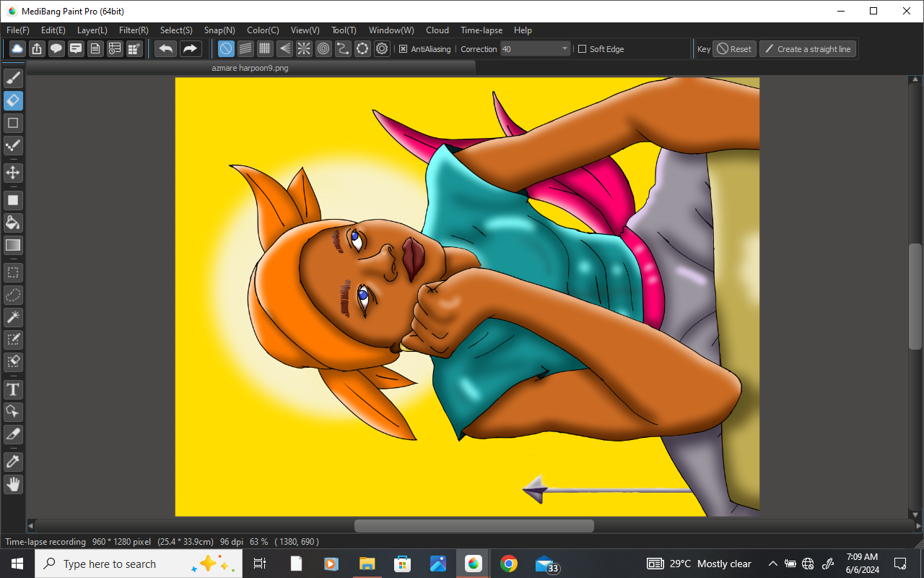Click the grid with pencil icon
924x578 pixels.
point(134,49)
